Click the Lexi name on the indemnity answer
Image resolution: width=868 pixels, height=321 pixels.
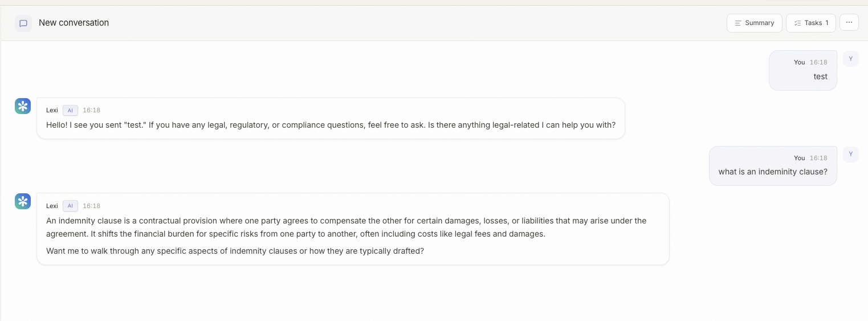pyautogui.click(x=52, y=206)
